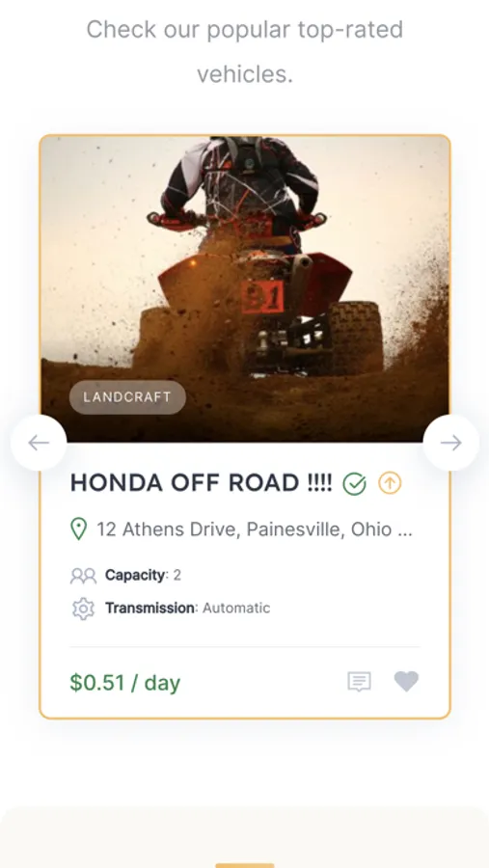Click the red number plate in photo
This screenshot has width=489, height=868.
tap(262, 297)
